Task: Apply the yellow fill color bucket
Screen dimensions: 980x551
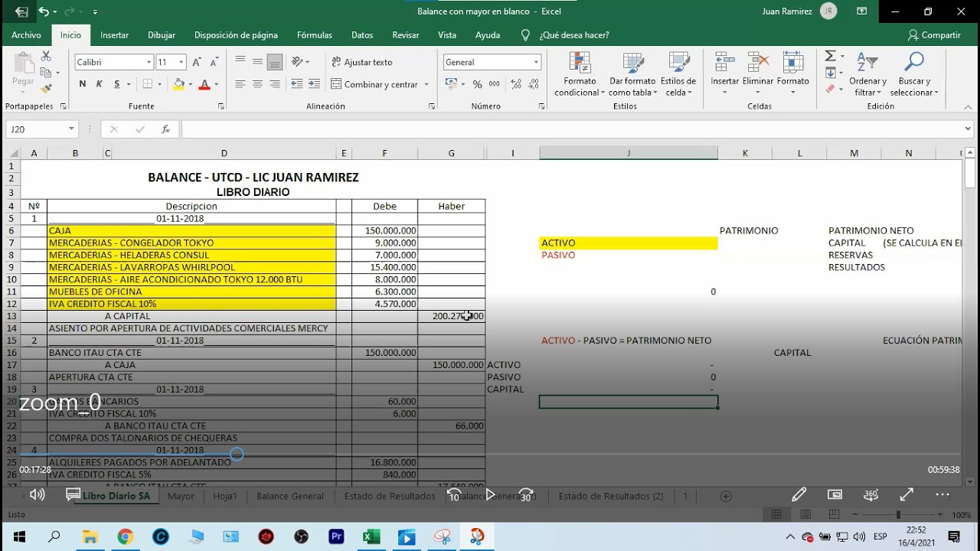Action: pos(178,84)
